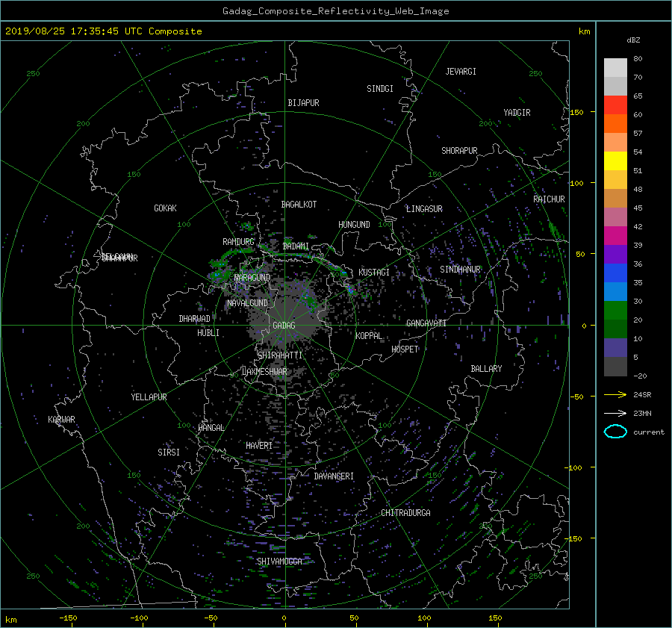Click the SHORAPUR city label
Viewport: 672px width, 628px height.
[459, 151]
